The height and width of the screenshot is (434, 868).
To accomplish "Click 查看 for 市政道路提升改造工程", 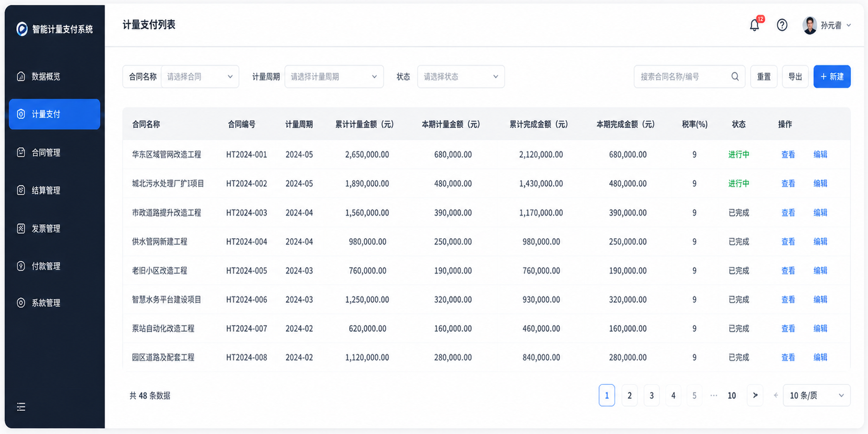I will 788,213.
